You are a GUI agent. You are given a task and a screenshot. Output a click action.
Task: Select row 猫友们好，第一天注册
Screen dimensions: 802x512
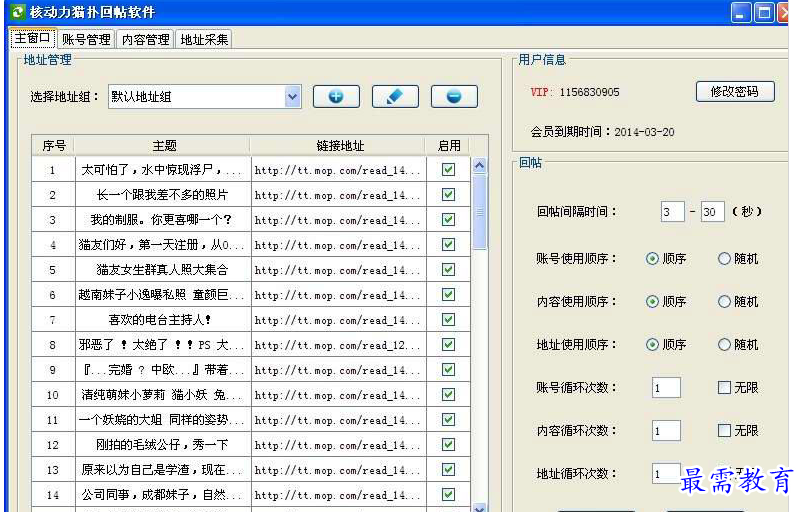[251, 245]
